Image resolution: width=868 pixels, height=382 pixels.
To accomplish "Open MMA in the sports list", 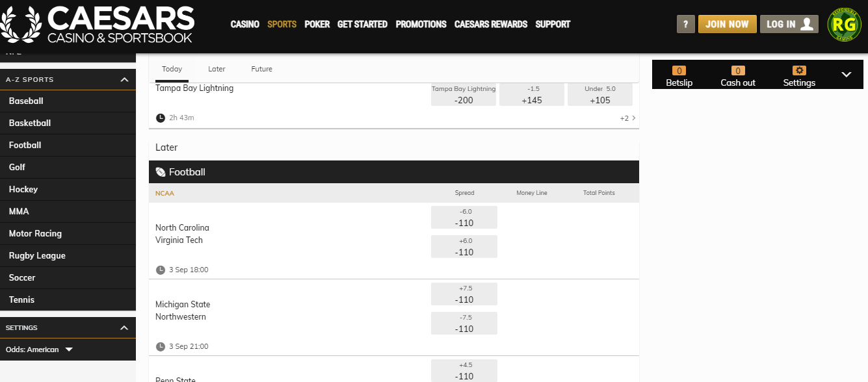I will (68, 212).
